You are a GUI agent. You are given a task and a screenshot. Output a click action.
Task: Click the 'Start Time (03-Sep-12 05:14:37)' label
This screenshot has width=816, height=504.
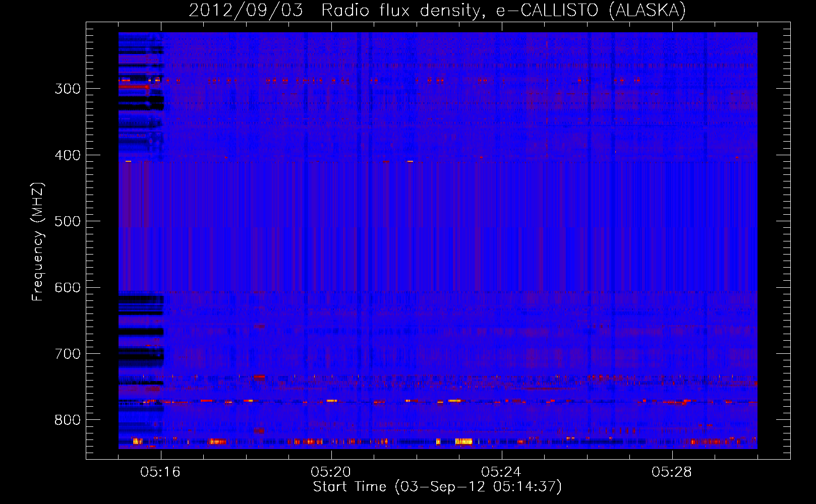[437, 487]
